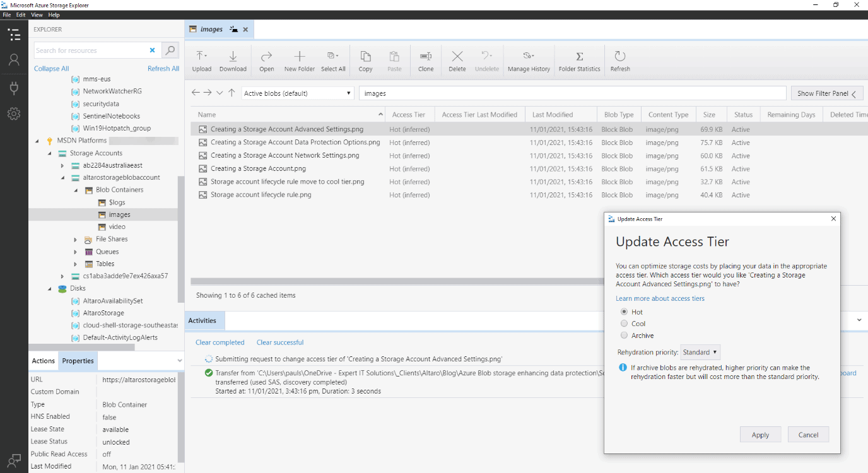Click the Collapse All link
This screenshot has height=473, width=868.
51,69
